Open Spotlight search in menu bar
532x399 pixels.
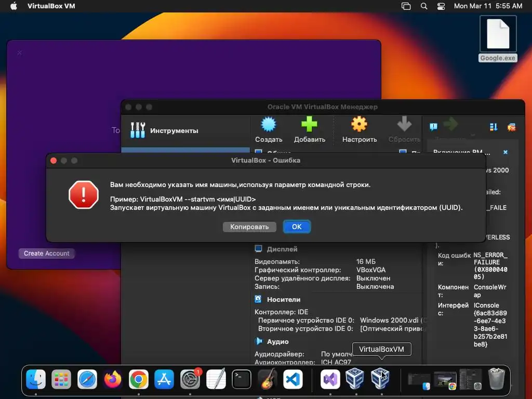click(x=424, y=6)
